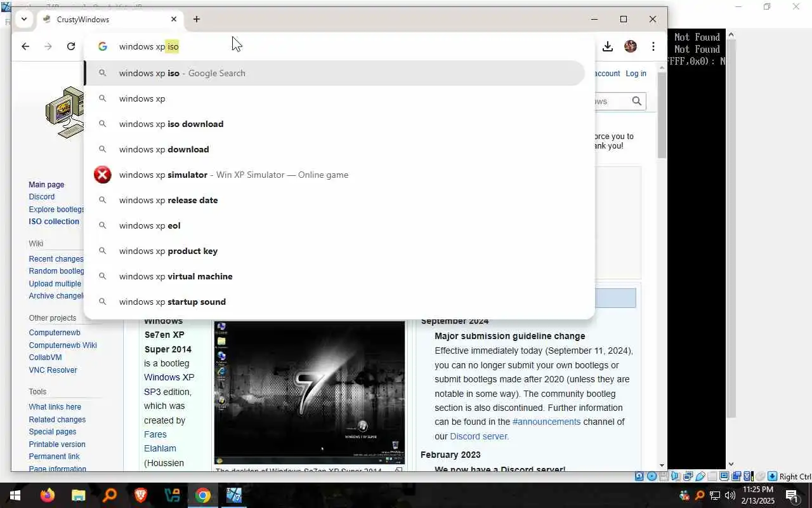
Task: Open the CollabVM sidebar link
Action: click(x=45, y=358)
